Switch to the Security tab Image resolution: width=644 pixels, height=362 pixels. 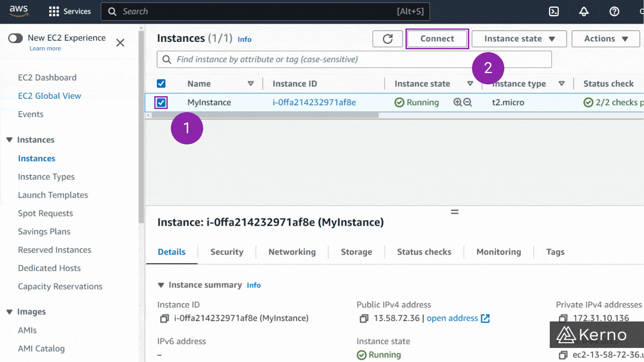(x=227, y=252)
